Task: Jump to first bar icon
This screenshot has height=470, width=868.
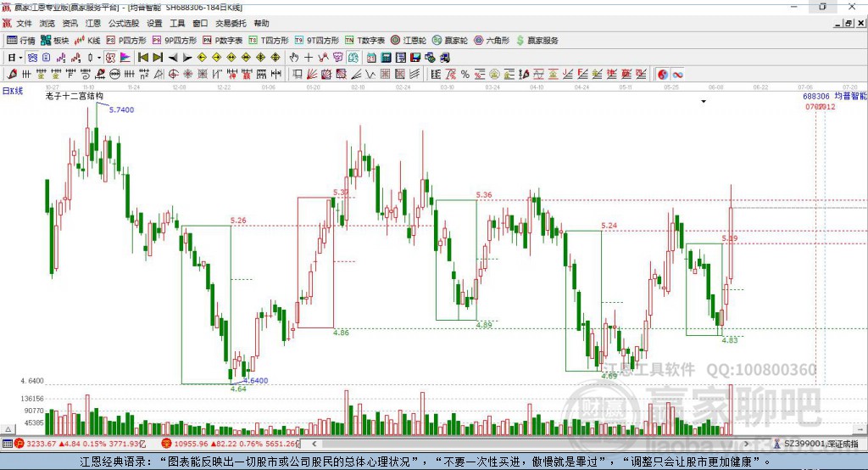Action: [142, 58]
